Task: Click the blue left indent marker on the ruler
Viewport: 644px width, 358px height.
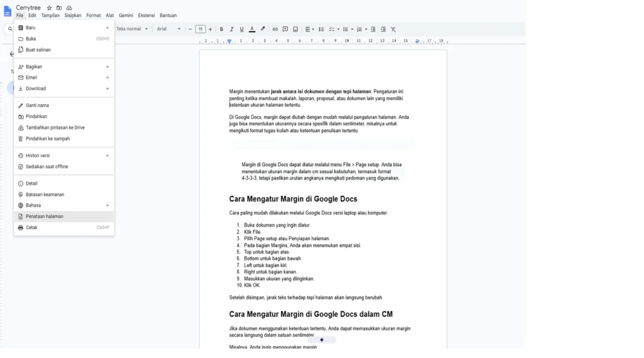Action: (229, 41)
